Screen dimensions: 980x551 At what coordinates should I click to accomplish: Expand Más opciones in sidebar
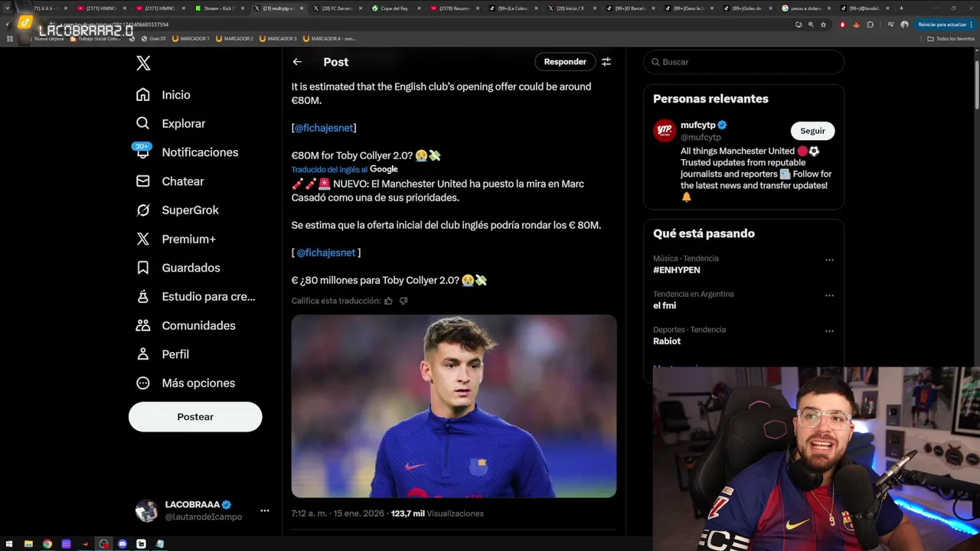point(143,383)
